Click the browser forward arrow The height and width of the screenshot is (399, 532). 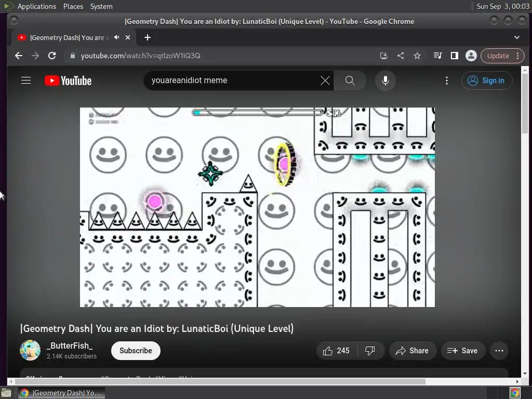(x=35, y=56)
